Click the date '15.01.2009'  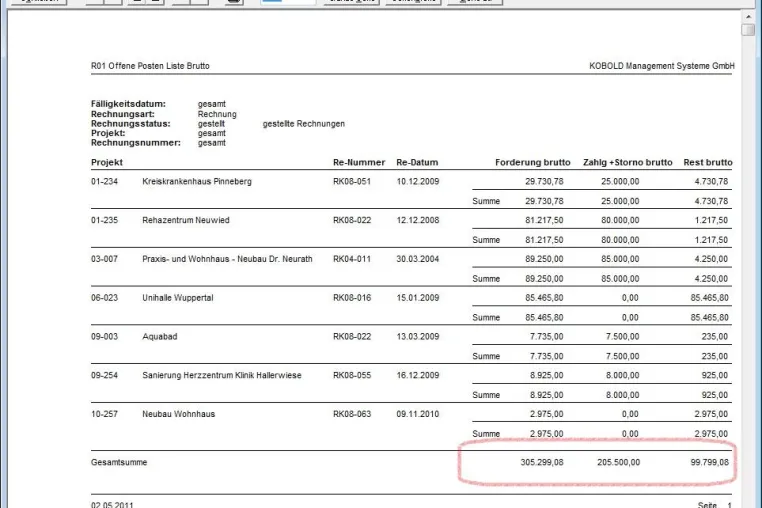417,298
